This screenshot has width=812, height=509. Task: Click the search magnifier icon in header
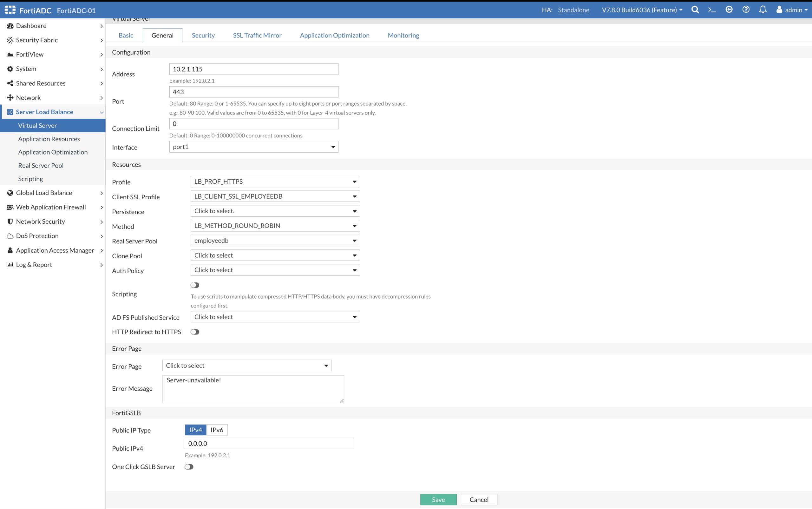click(695, 10)
